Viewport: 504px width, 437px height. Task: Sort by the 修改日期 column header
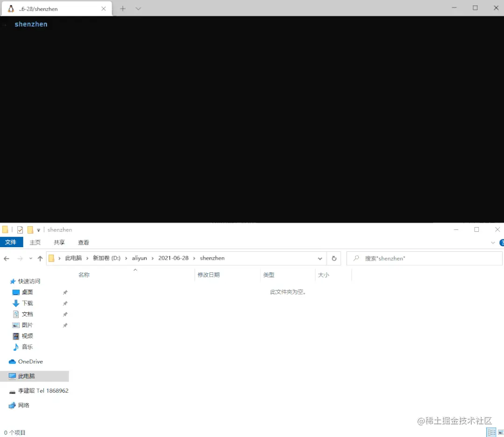[209, 275]
